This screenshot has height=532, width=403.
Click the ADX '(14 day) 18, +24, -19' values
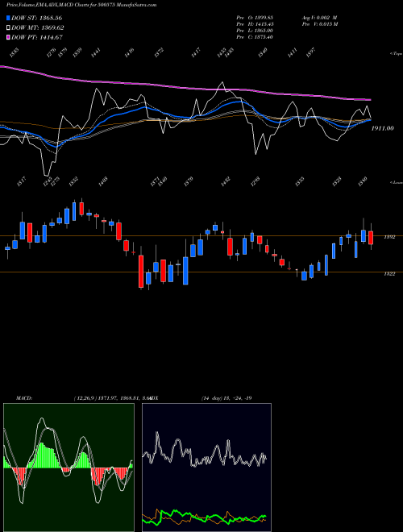pos(226,398)
